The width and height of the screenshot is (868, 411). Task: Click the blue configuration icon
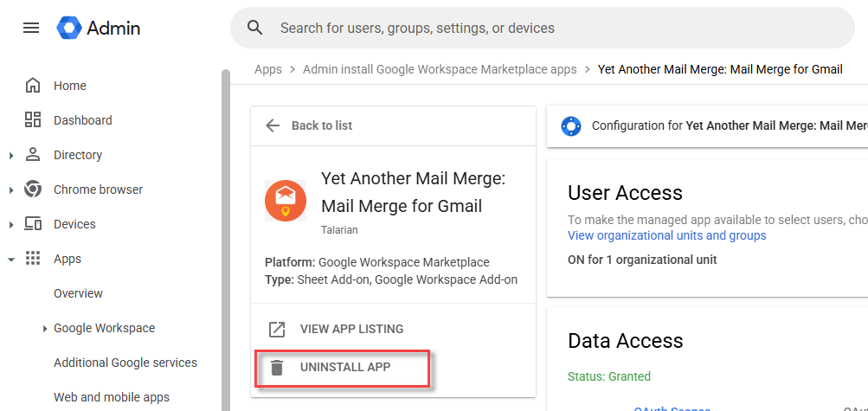(570, 126)
